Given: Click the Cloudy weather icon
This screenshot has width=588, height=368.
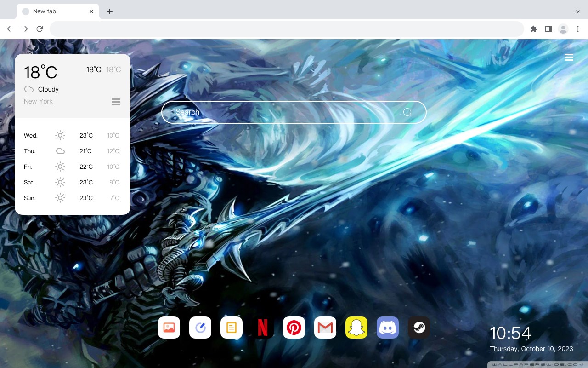Looking at the screenshot, I should point(29,89).
